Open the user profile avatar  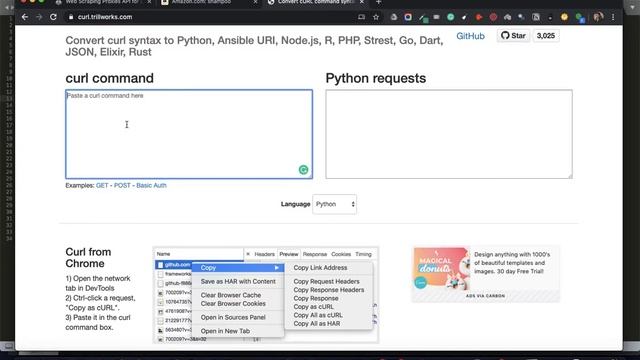coord(598,17)
